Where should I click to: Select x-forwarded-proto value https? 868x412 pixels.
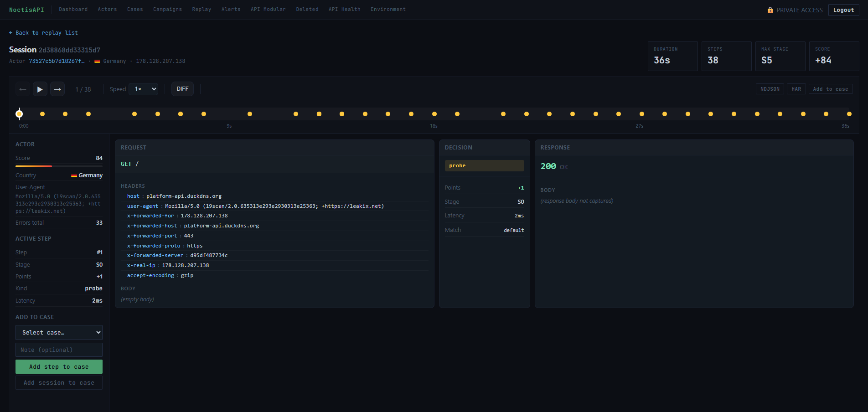(x=195, y=246)
